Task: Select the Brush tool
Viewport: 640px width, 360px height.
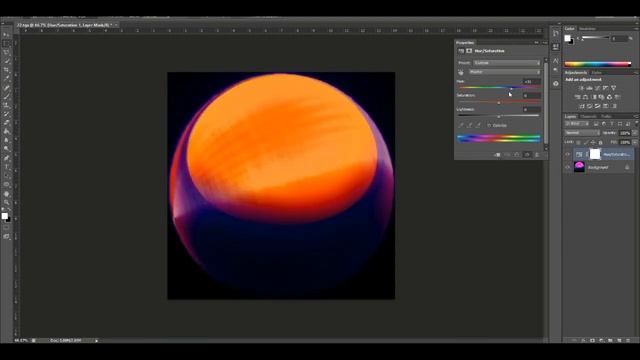Action: (x=6, y=96)
